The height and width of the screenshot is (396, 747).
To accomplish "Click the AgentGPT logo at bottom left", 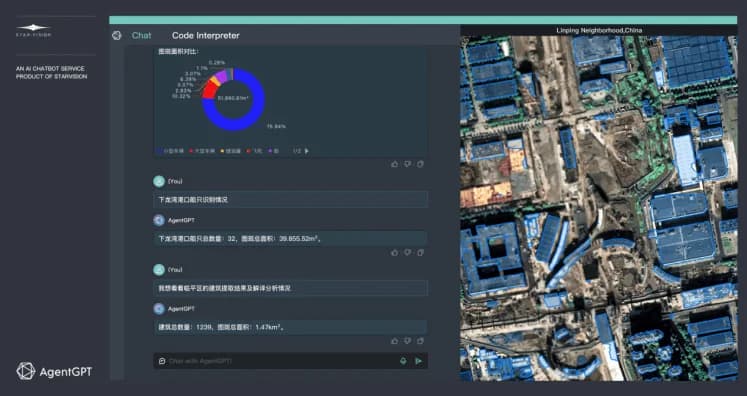I will click(26, 371).
